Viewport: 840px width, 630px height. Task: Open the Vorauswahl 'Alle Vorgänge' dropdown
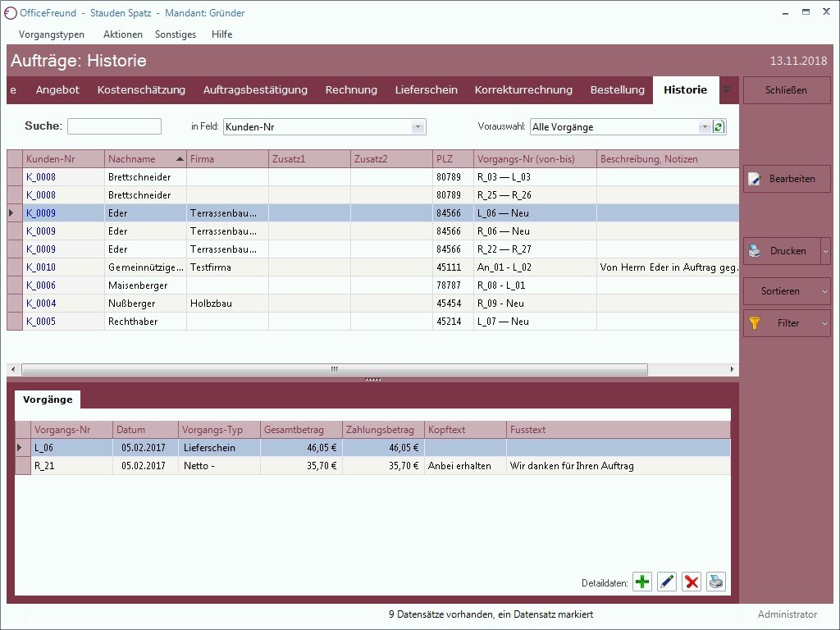coord(705,127)
